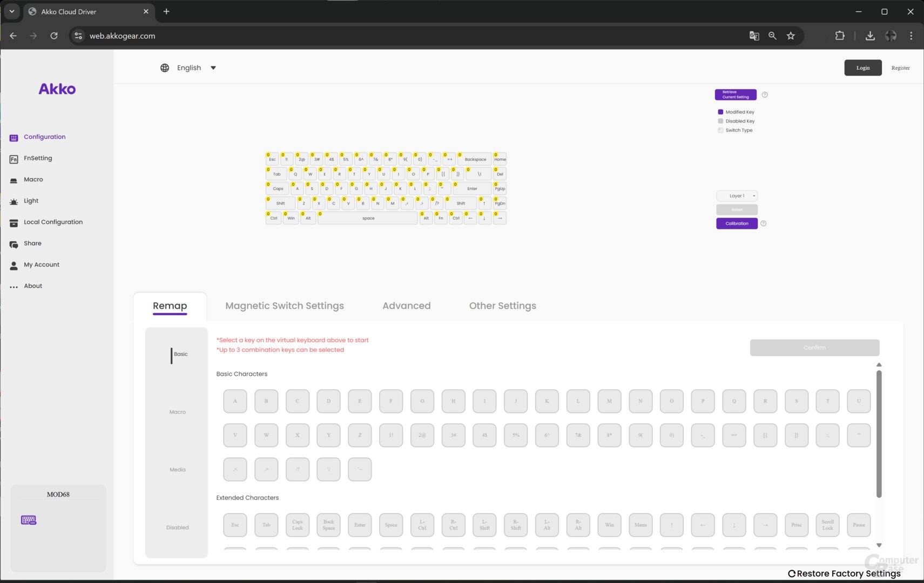Open the Light settings icon

(14, 201)
